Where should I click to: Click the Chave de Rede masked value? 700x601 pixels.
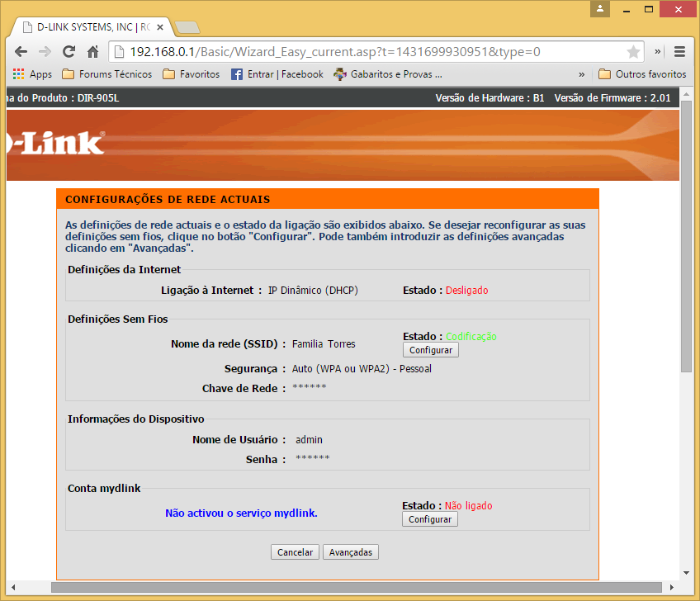[309, 387]
